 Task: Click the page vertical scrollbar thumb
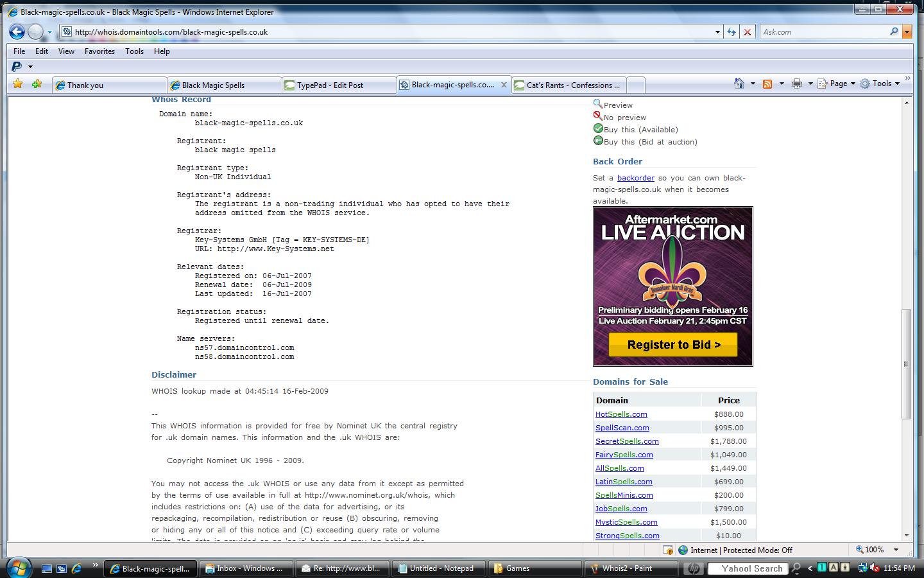[906, 363]
